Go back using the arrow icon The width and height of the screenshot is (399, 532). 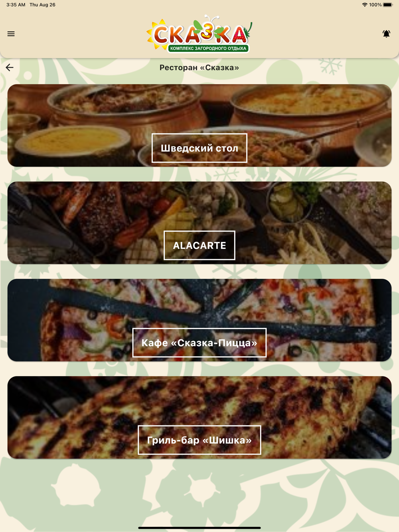pos(10,67)
